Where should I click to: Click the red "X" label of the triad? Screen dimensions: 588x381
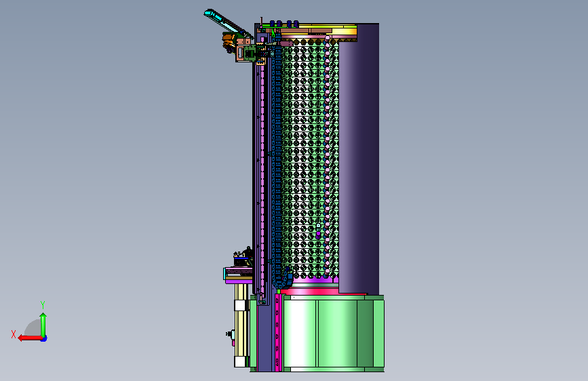coord(14,334)
